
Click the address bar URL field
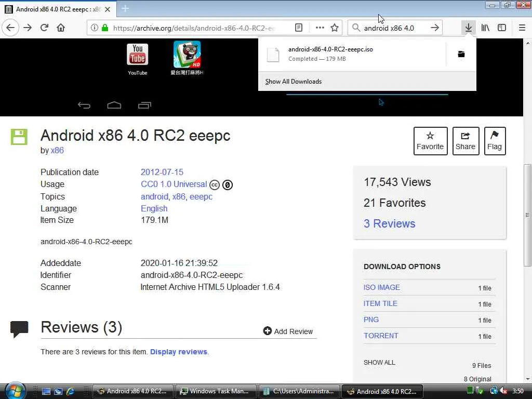(x=194, y=28)
